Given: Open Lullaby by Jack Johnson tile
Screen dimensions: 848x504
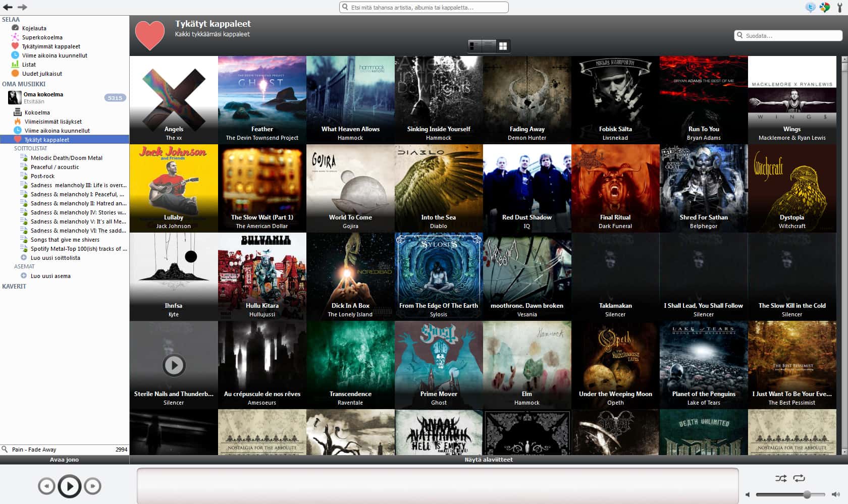Looking at the screenshot, I should pos(174,188).
